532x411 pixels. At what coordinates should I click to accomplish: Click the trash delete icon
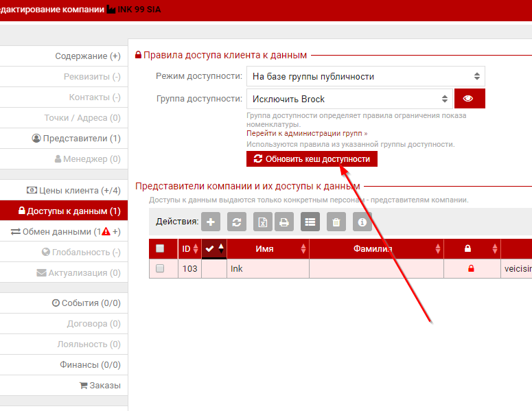(x=336, y=222)
